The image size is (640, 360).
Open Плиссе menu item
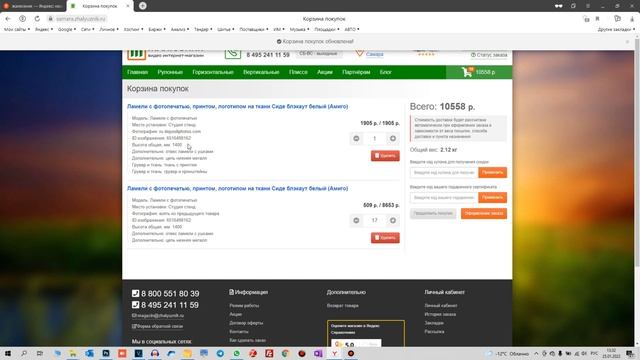click(298, 72)
